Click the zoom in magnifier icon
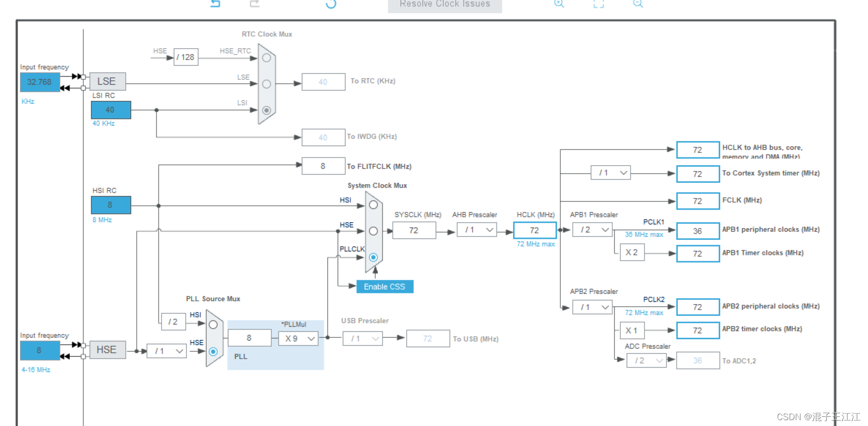 tap(559, 3)
